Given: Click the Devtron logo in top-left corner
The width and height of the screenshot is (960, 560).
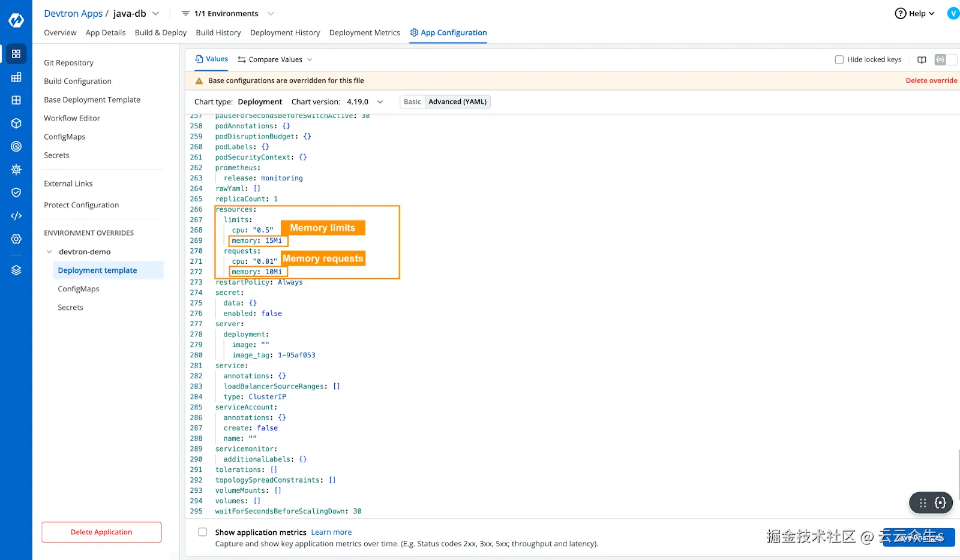Looking at the screenshot, I should [16, 20].
